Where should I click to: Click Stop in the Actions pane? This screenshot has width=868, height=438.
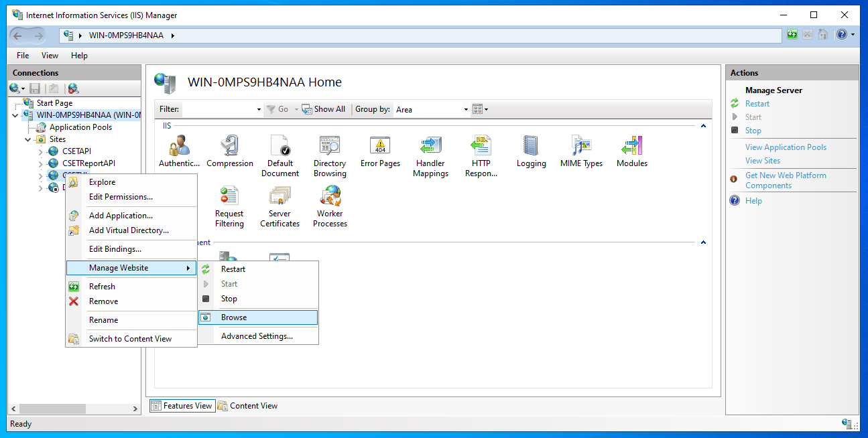pos(753,131)
